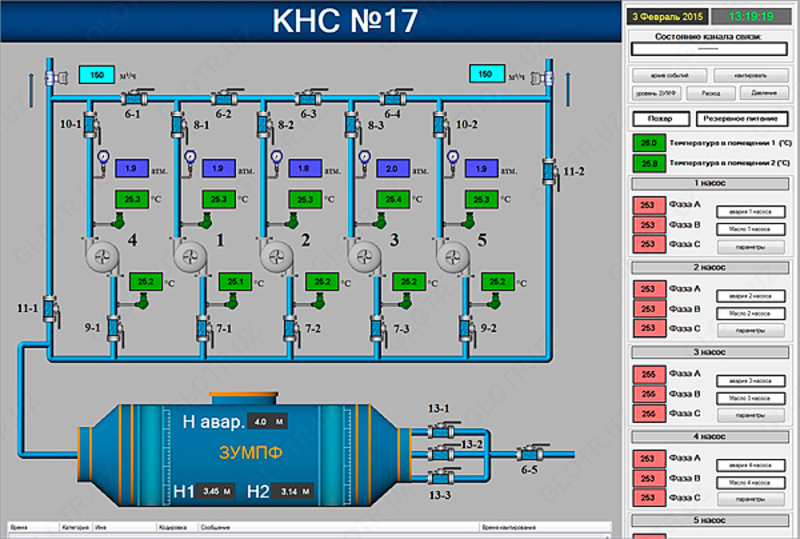800x539 pixels.
Task: Click valve 13-1 at tank outlet
Action: pyautogui.click(x=440, y=428)
